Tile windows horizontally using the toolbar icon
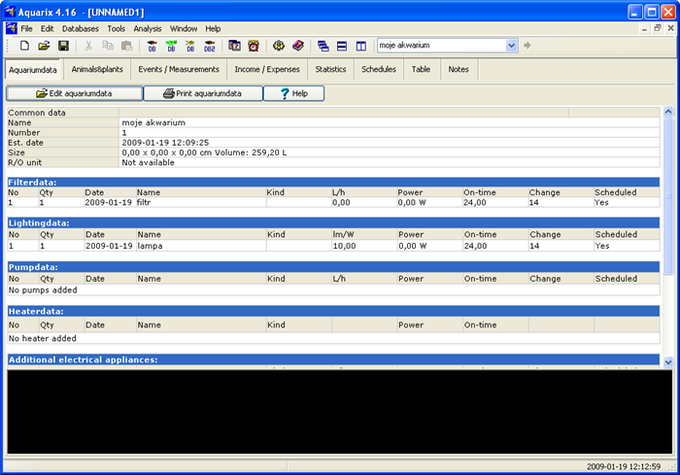The height and width of the screenshot is (475, 680). click(342, 46)
